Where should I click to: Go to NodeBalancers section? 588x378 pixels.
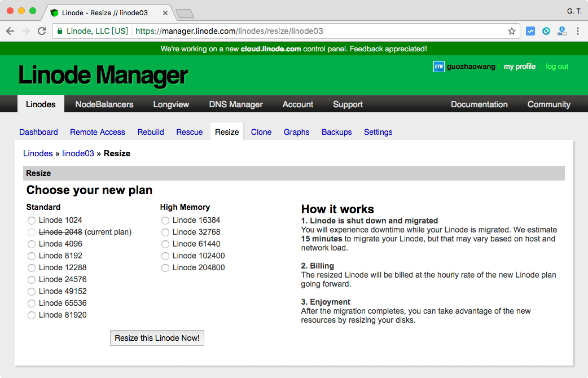click(x=104, y=104)
